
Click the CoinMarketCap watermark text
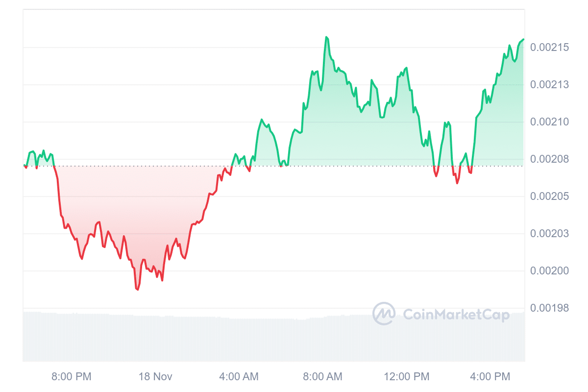tap(456, 314)
